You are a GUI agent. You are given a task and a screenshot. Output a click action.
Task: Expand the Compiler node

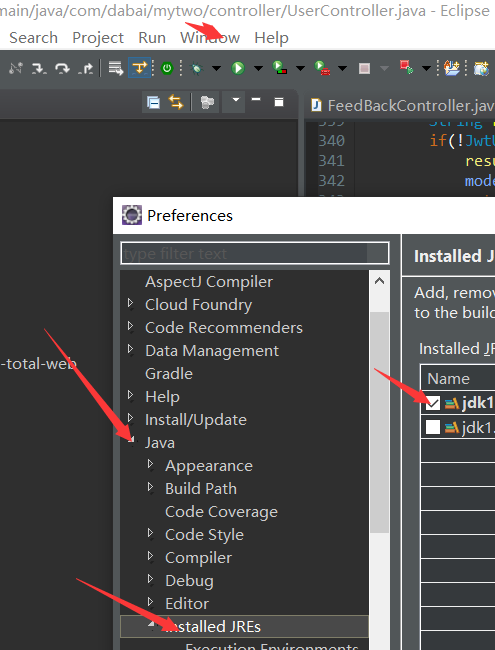pos(151,556)
